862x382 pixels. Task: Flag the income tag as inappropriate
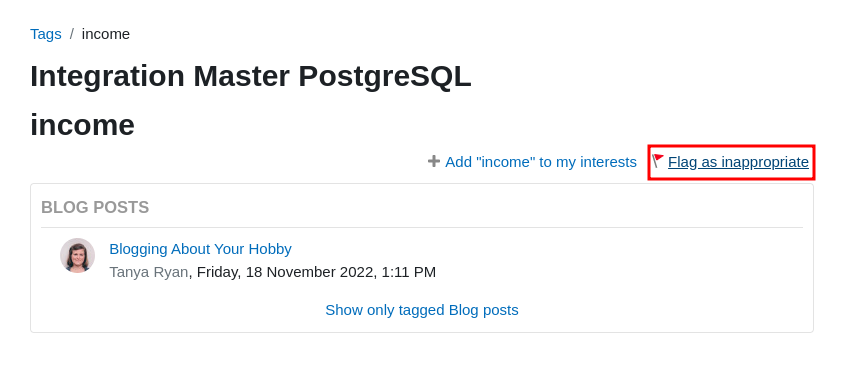[738, 162]
